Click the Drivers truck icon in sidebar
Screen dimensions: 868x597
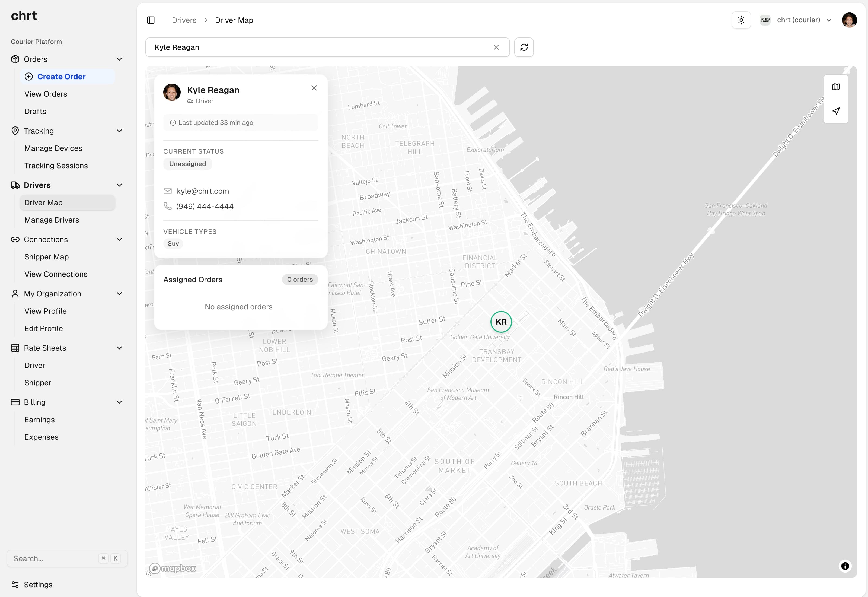[15, 185]
